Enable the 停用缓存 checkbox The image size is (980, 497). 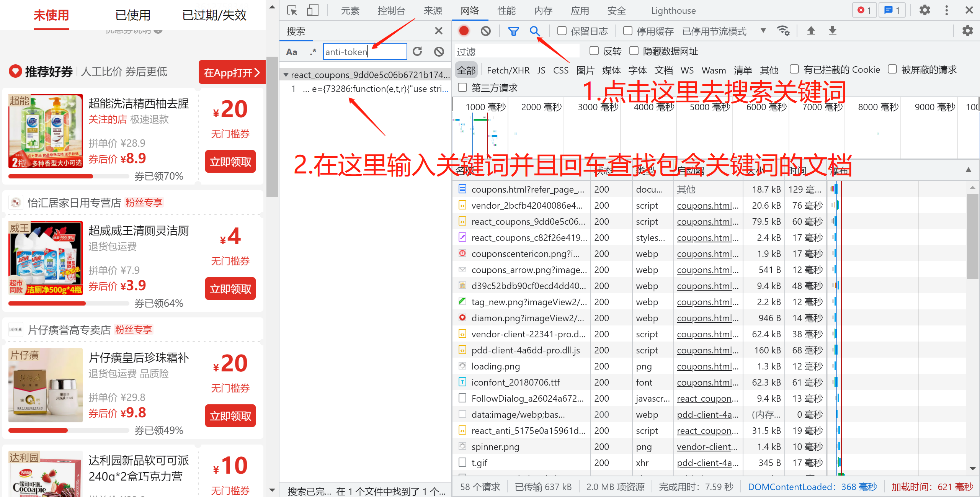(627, 31)
